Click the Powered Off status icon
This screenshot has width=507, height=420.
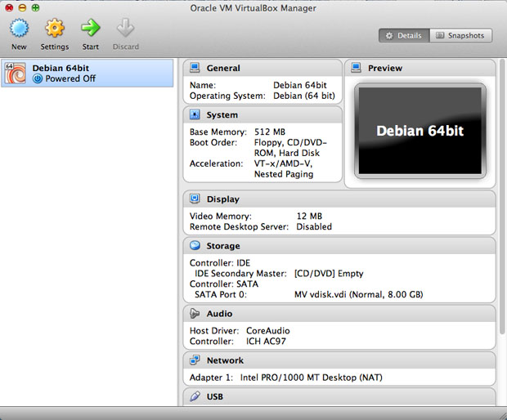click(x=38, y=78)
